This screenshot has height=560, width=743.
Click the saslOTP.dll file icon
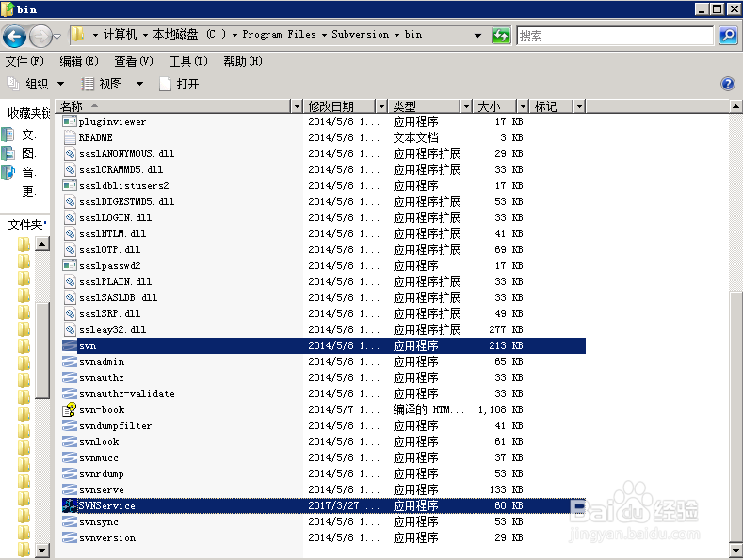coord(70,249)
